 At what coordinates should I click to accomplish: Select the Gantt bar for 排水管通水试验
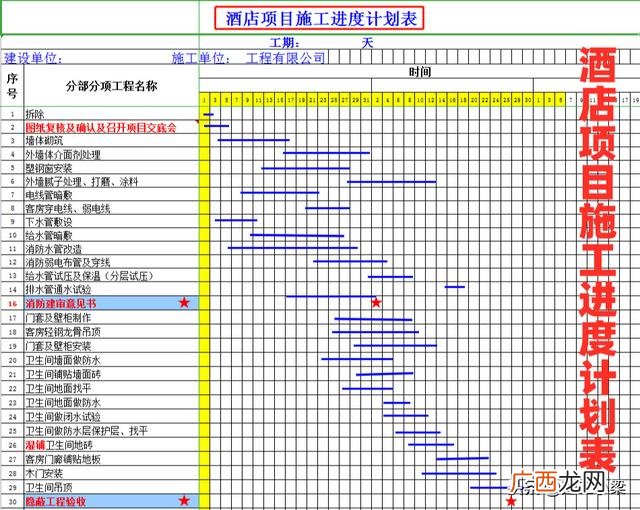tap(455, 287)
